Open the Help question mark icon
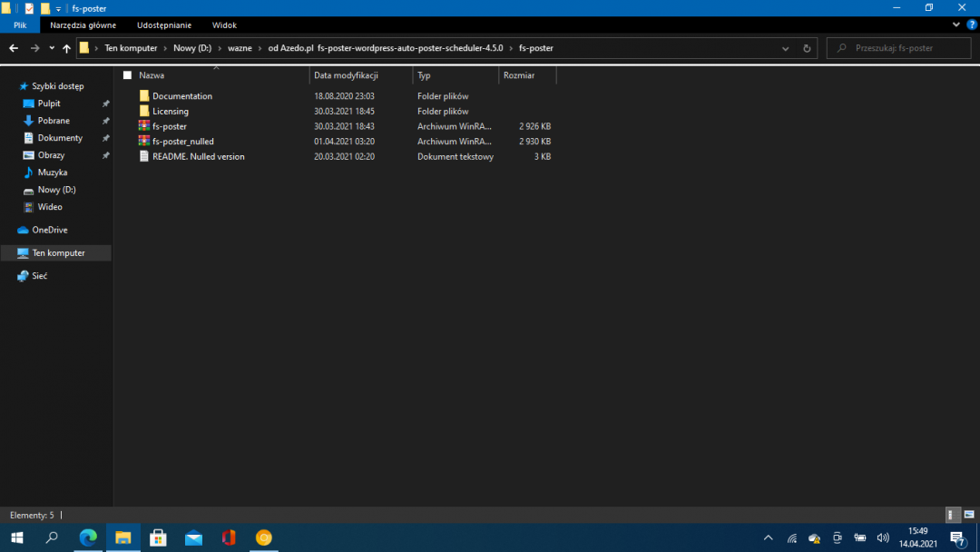The image size is (980, 552). (972, 25)
